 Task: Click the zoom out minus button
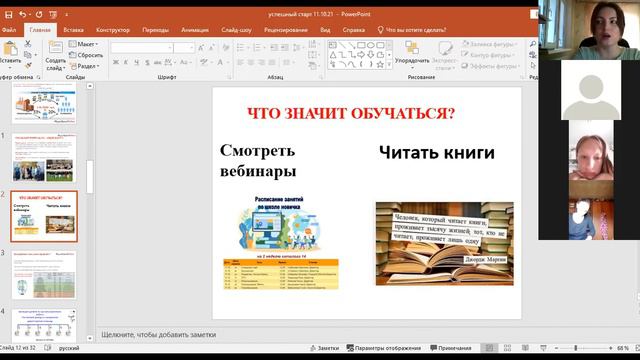coord(556,348)
